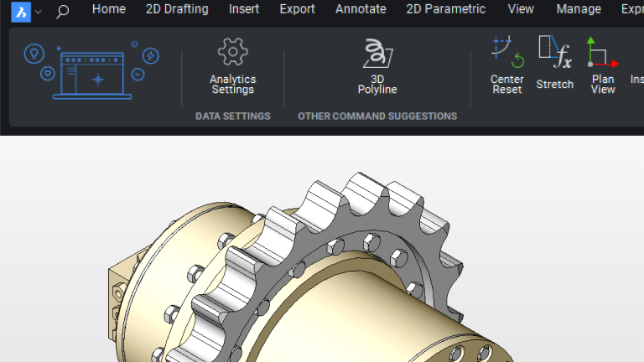Activate the Stretch command icon
Screen dimensions: 644x362
click(555, 62)
